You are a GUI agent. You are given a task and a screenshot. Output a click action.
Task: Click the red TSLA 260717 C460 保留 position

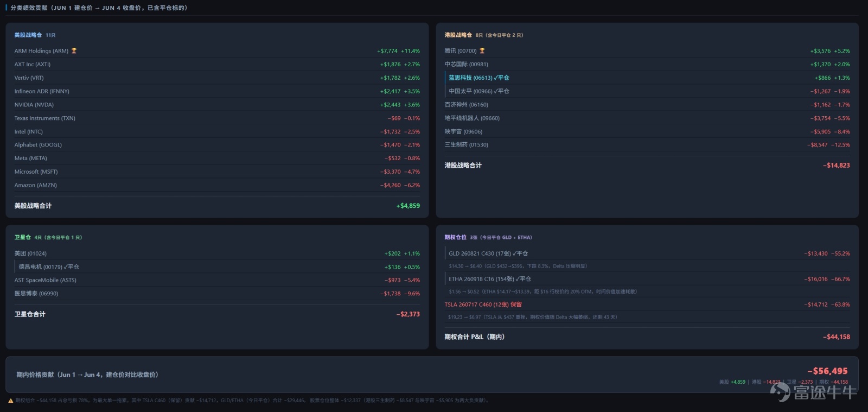(x=483, y=305)
